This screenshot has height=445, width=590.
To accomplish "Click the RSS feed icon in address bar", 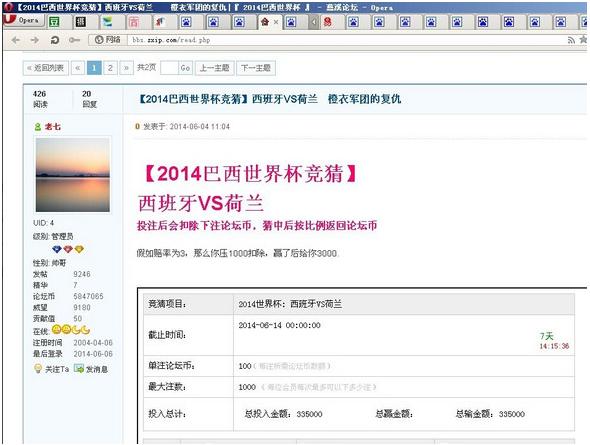I will pos(571,40).
